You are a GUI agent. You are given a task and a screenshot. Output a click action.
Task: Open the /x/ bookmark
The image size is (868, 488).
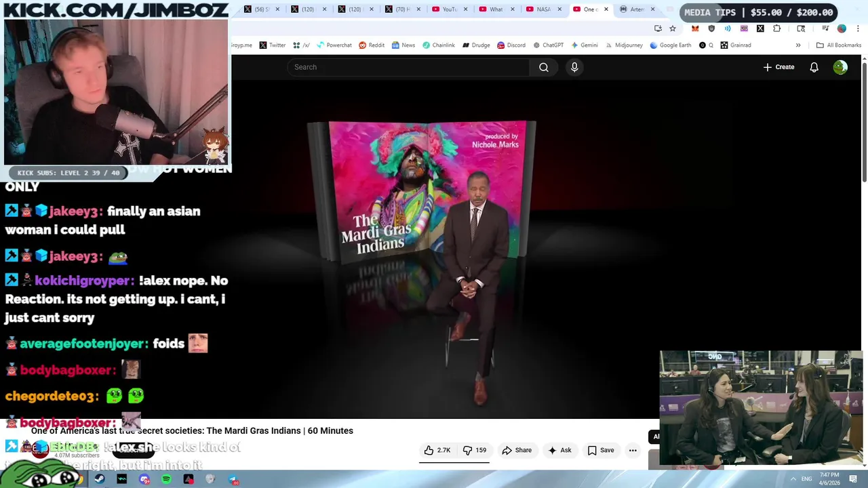(302, 45)
